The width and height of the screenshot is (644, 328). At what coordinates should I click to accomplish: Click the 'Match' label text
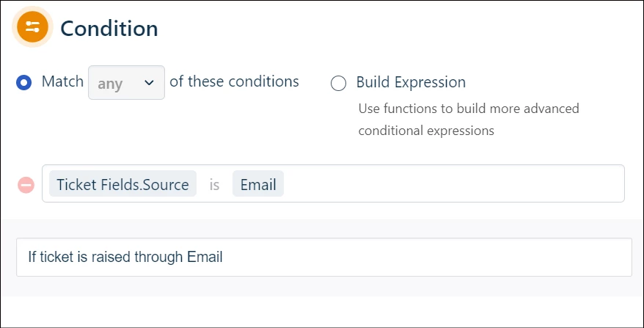pos(62,81)
